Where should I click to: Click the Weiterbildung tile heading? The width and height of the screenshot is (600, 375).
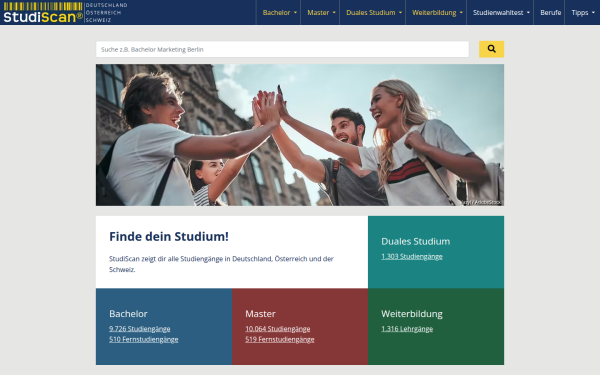(412, 314)
